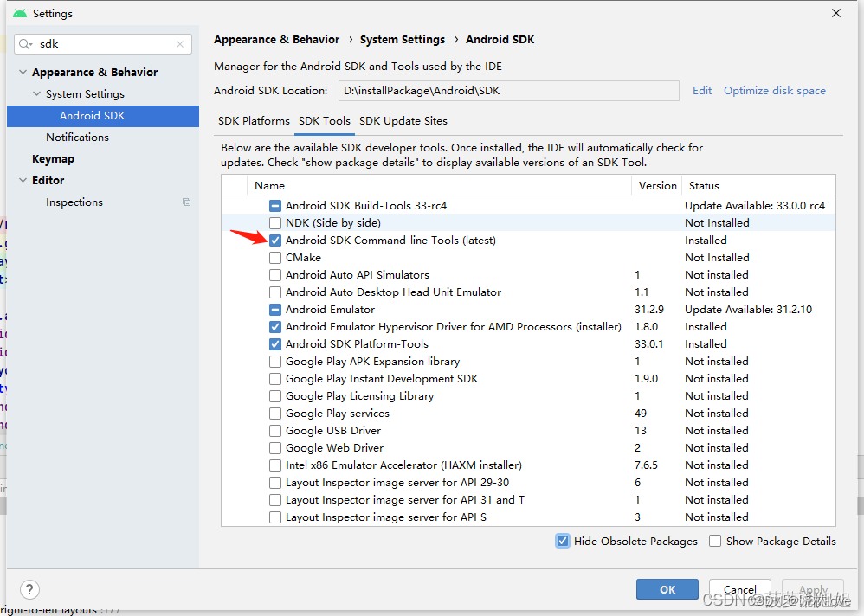Check Android Auto Desktop Head Unit Emulator
Screen dimensions: 864x616
pos(275,292)
